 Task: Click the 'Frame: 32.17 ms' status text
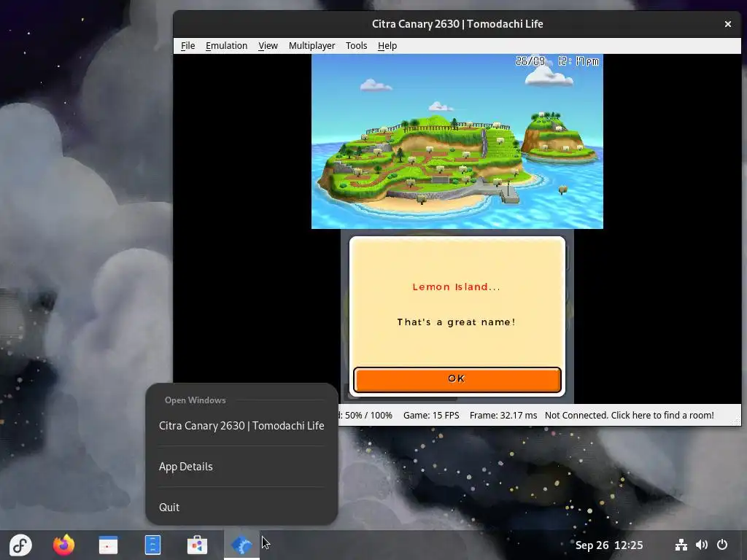(x=503, y=415)
